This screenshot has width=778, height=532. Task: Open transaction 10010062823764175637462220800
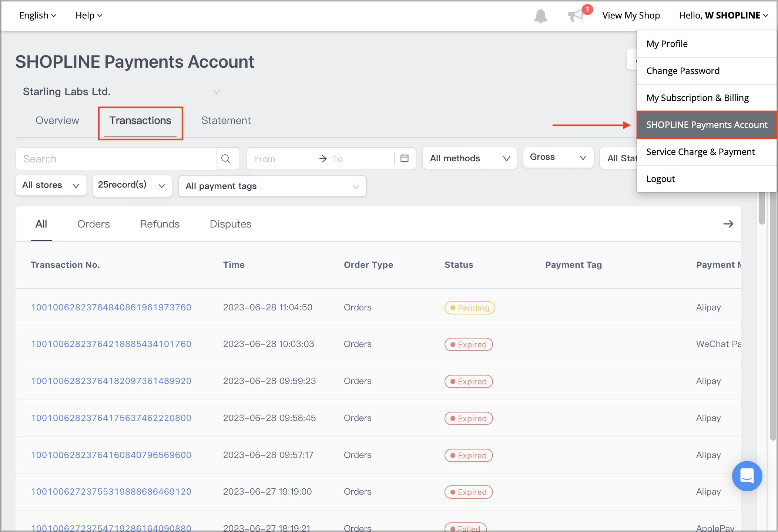pos(111,418)
